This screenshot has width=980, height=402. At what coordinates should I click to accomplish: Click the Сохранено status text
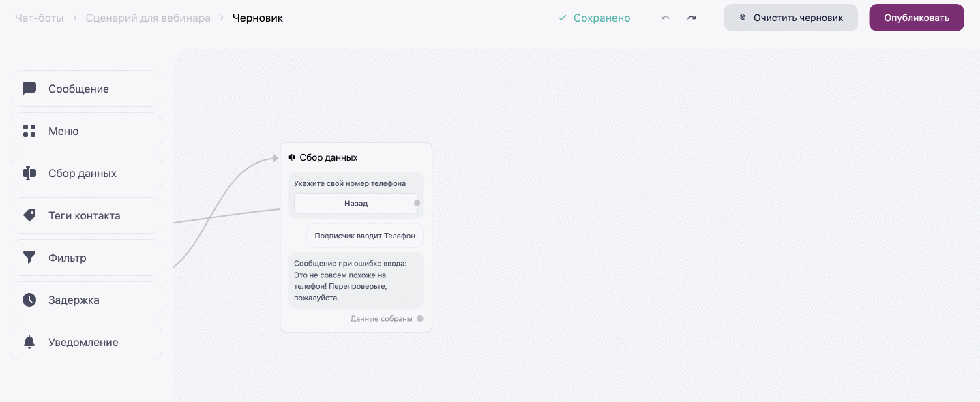coord(602,18)
